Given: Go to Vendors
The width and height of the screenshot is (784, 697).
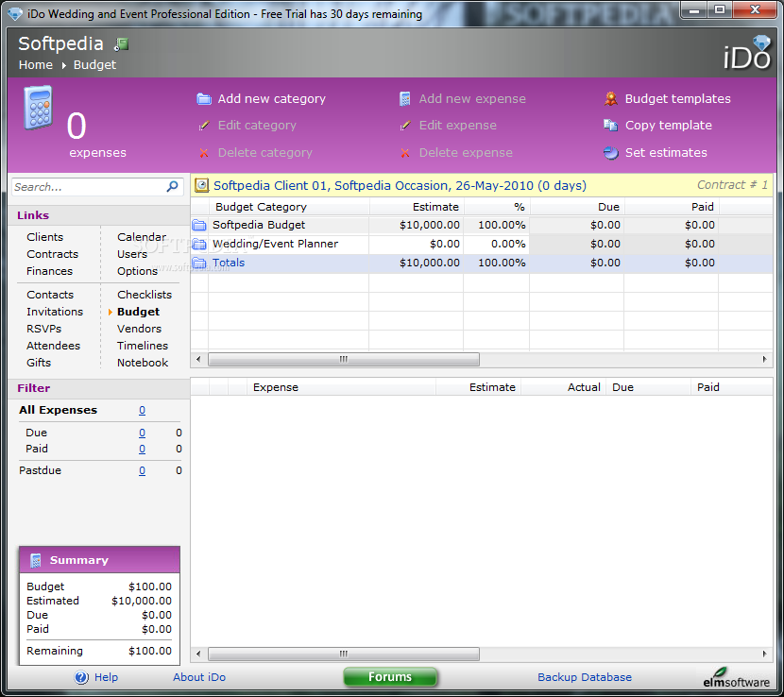Looking at the screenshot, I should 139,329.
